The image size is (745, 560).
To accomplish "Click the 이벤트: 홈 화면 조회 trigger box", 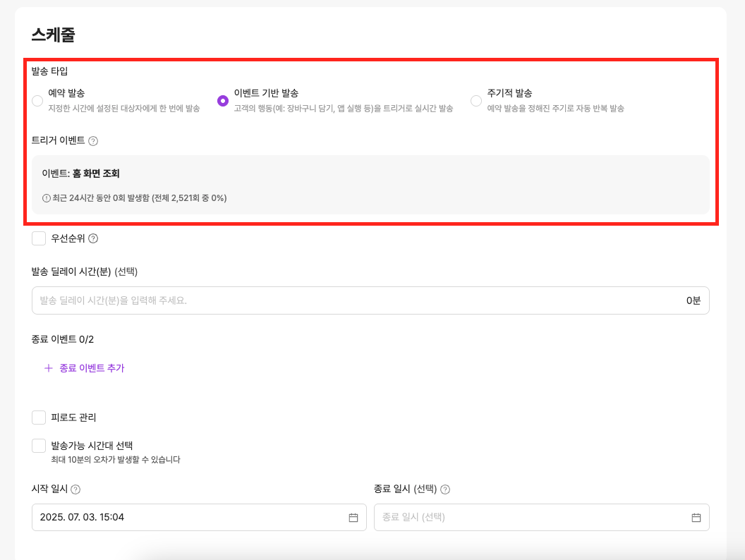I will [x=370, y=184].
